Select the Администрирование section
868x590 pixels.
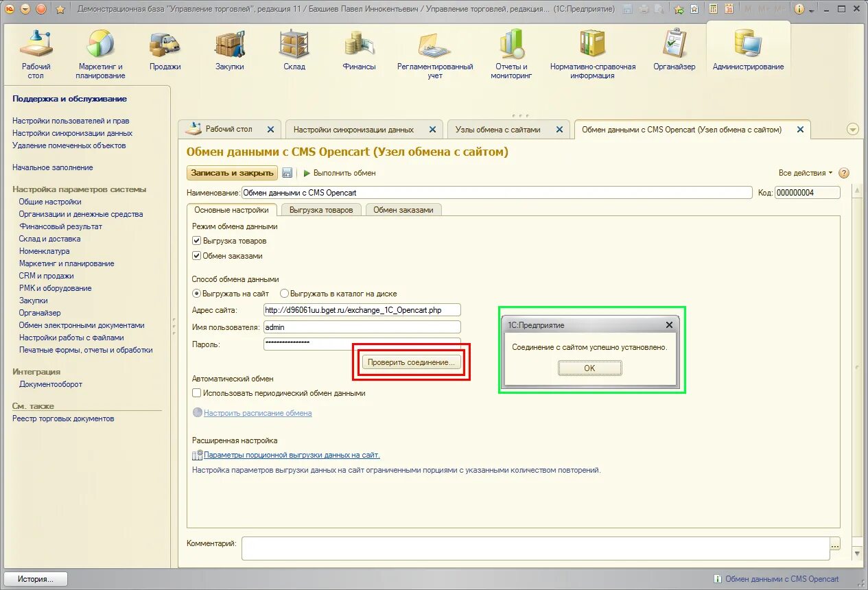click(748, 50)
